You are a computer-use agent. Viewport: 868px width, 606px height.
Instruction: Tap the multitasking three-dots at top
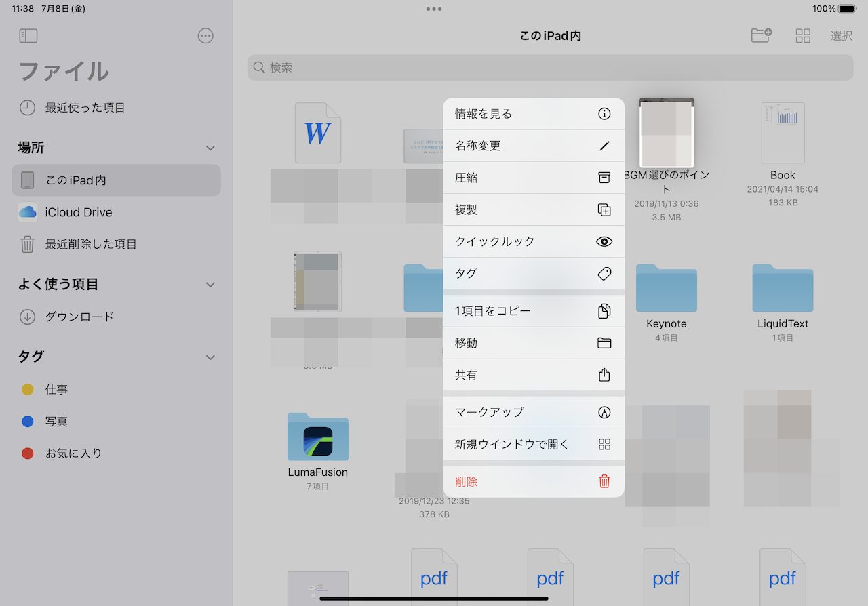tap(434, 9)
